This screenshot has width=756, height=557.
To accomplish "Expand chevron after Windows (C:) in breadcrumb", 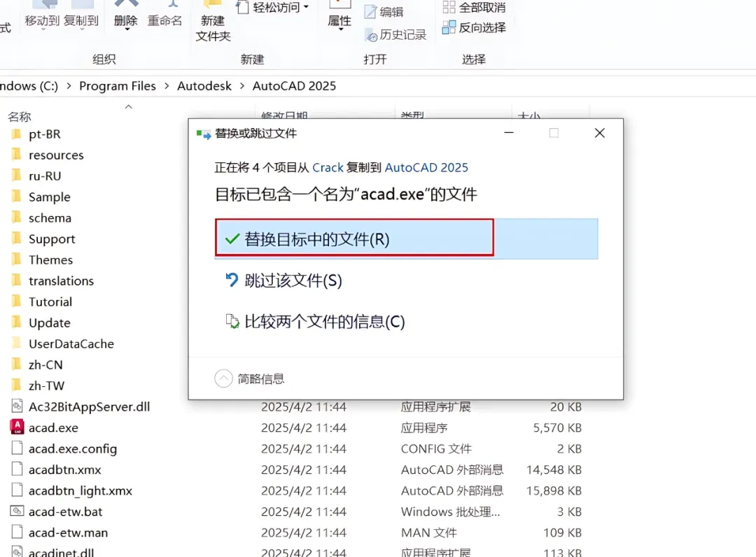I will pyautogui.click(x=69, y=86).
